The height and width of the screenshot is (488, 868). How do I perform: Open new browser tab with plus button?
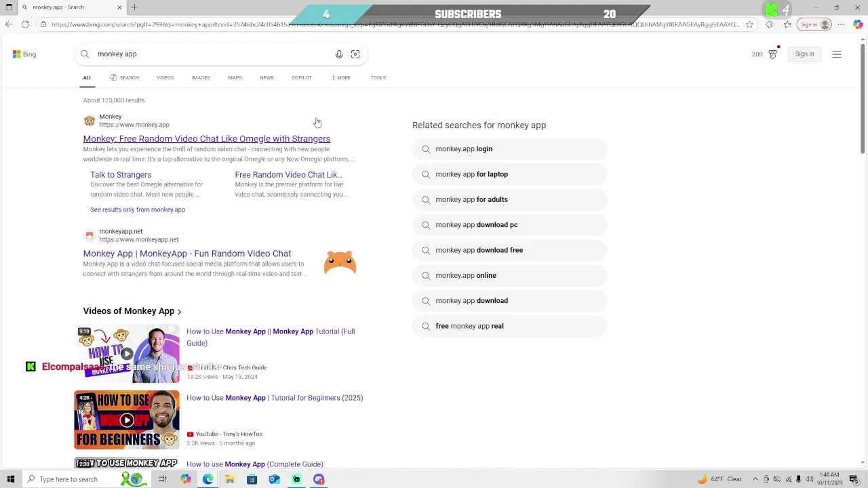point(134,7)
